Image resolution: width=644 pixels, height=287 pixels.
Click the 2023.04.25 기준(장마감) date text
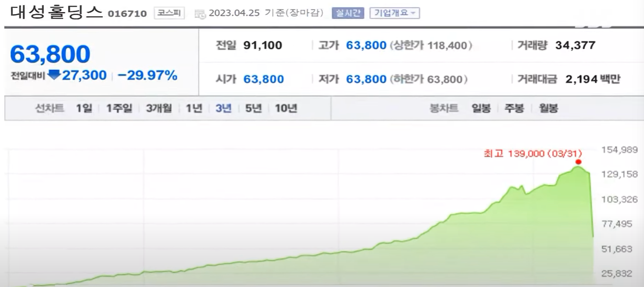[x=266, y=13]
